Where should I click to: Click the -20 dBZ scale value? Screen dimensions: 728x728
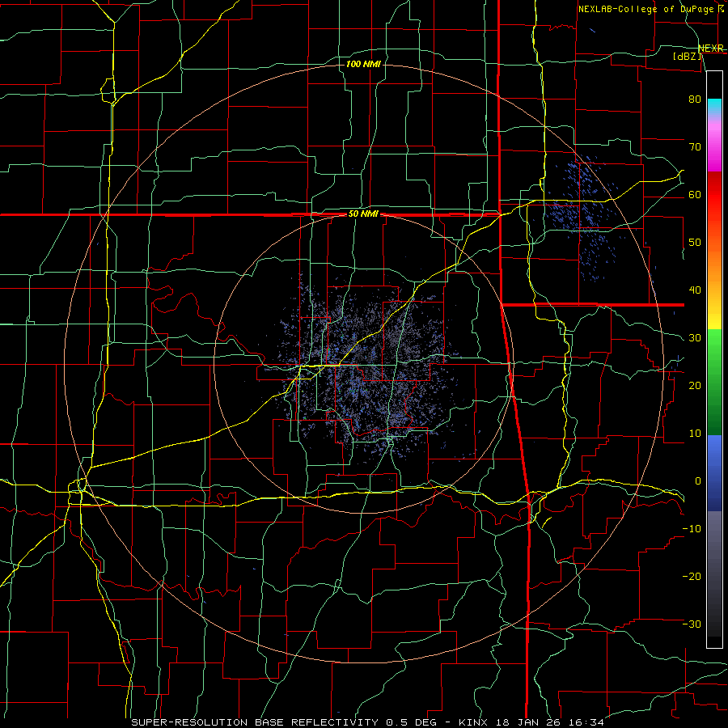(692, 577)
